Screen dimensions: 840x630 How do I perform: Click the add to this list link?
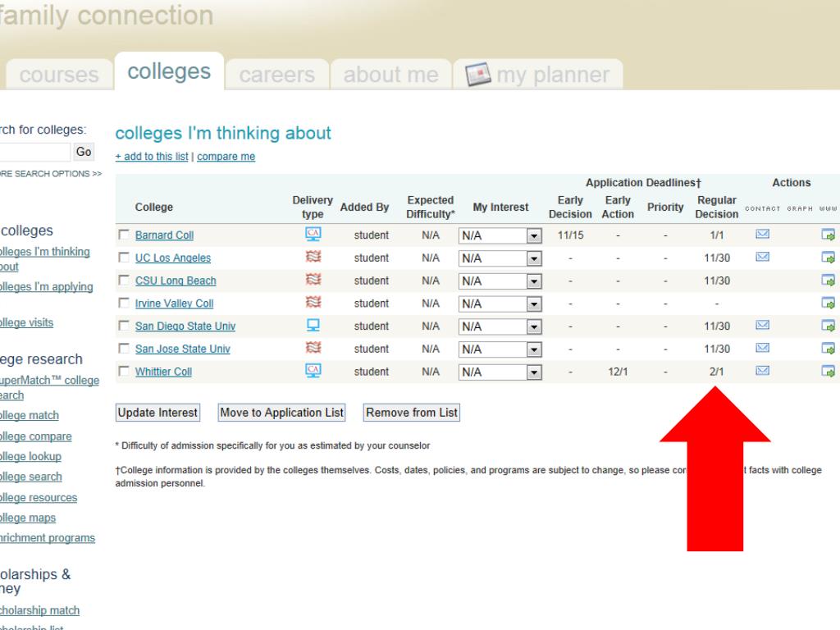[x=152, y=157]
